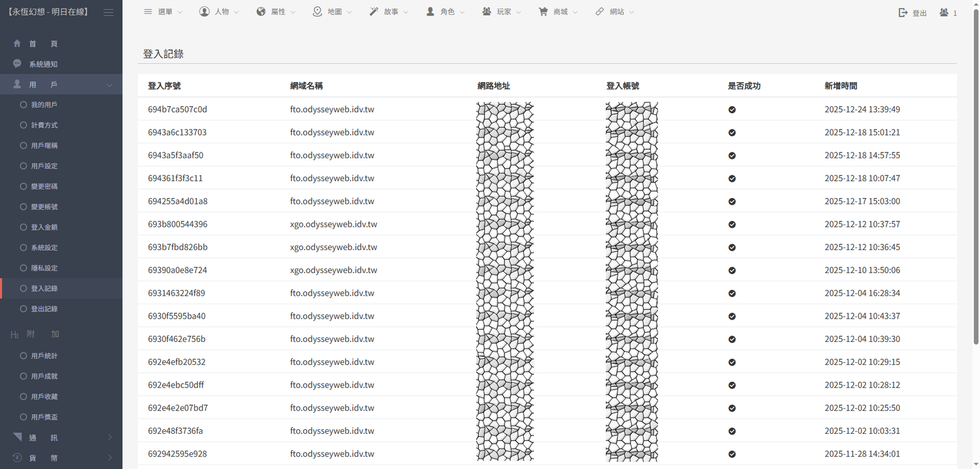Viewport: 980px width, 469px height.
Task: Select the 變更密碼 sidebar option
Action: (x=44, y=186)
